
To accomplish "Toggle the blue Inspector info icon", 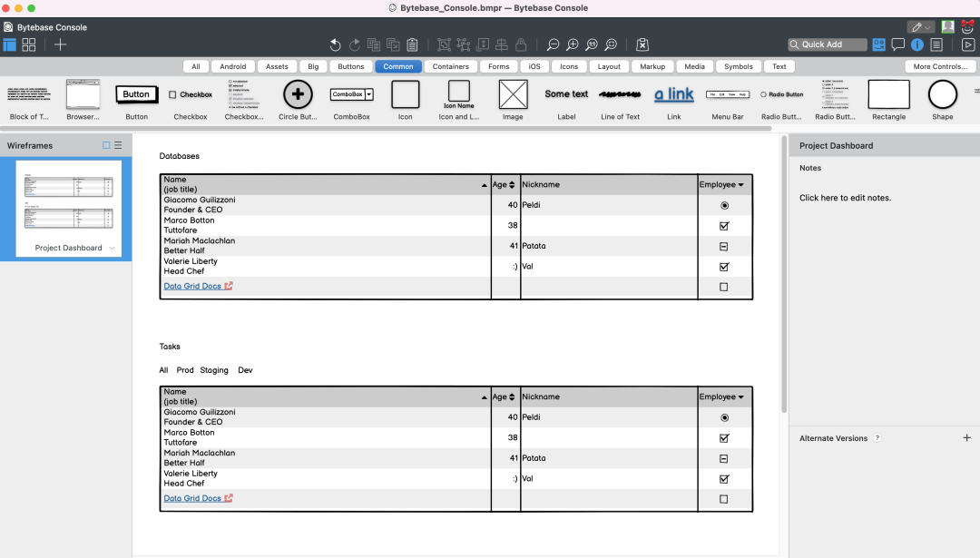I will point(916,44).
